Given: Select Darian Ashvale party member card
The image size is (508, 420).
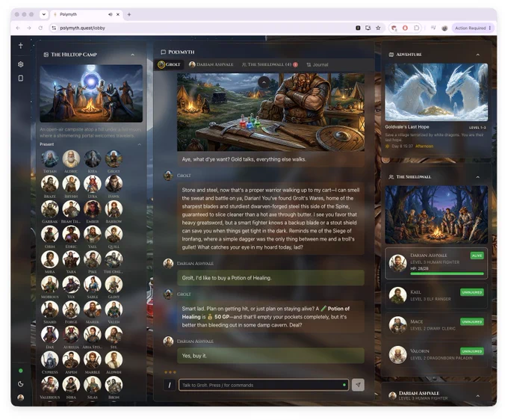Looking at the screenshot, I should click(x=436, y=263).
